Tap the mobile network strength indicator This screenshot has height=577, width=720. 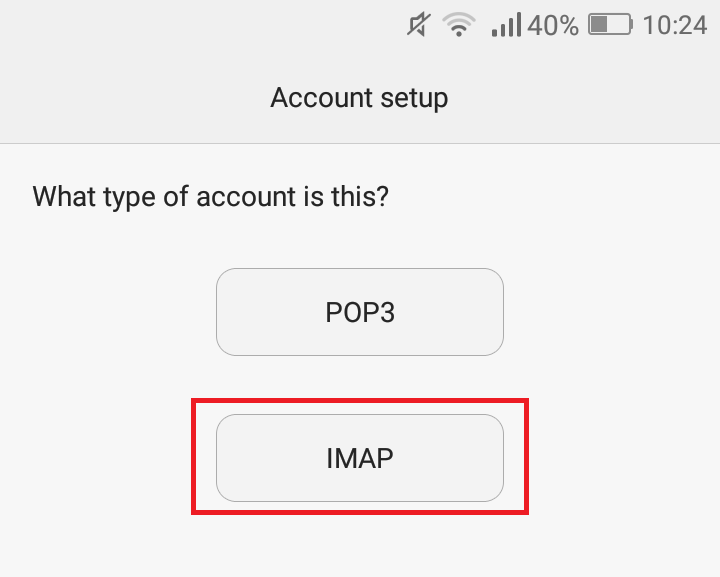[507, 25]
